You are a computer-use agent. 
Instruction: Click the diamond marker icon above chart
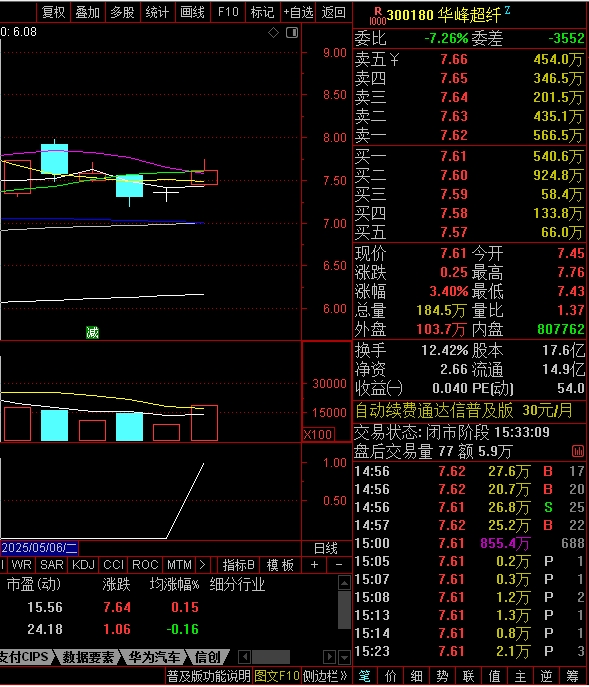pos(273,32)
